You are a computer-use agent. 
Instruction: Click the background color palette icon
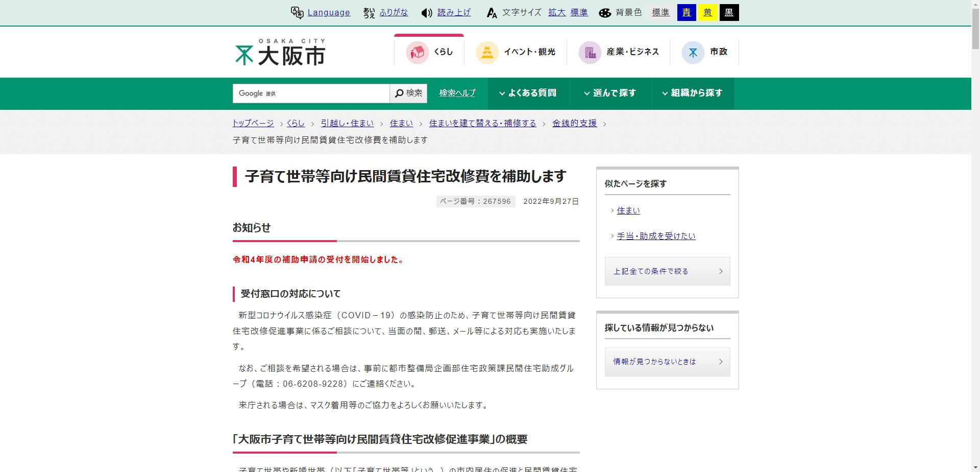[x=605, y=13]
